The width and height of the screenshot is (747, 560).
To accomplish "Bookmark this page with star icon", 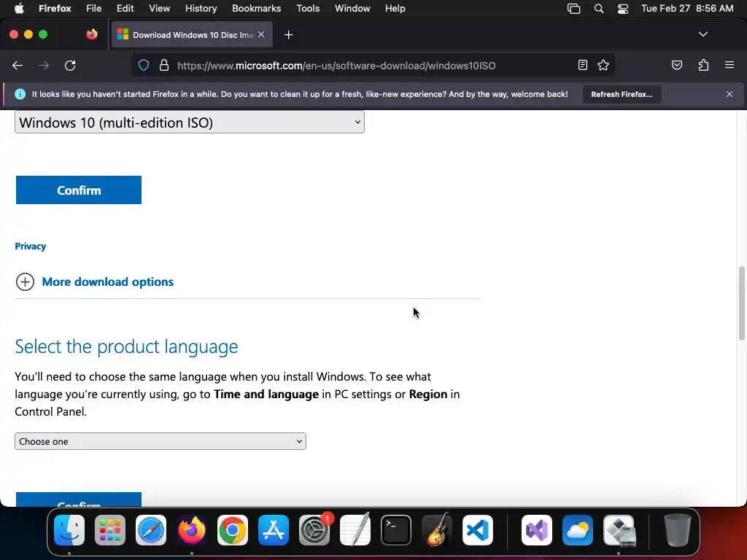I will pyautogui.click(x=603, y=65).
